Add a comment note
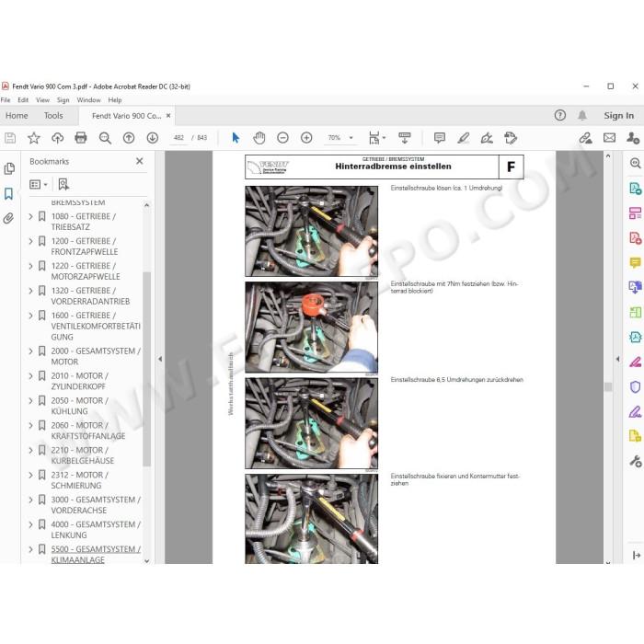This screenshot has width=644, height=644. click(440, 138)
